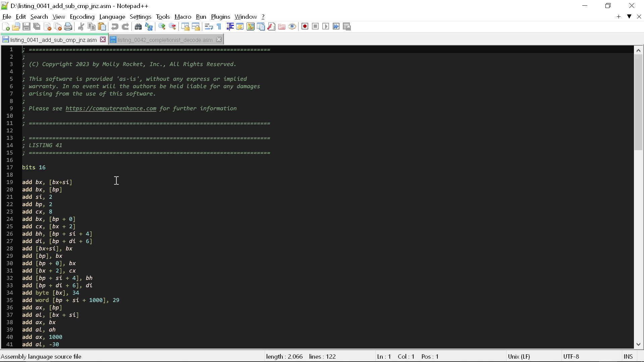The image size is (644, 362).
Task: Enable file monitoring with the eye icon
Action: (292, 26)
